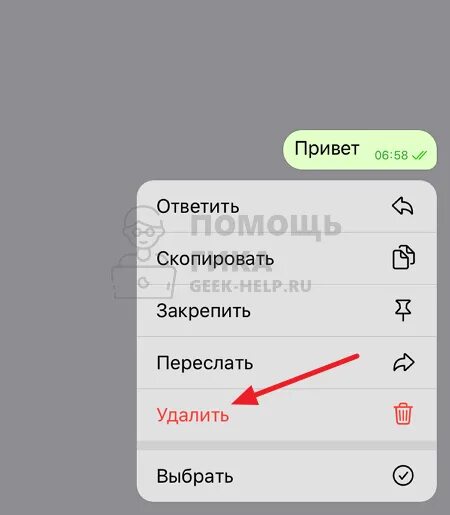Viewport: 450px width, 515px height.
Task: Click the geek character watermark logo
Action: coord(143,252)
